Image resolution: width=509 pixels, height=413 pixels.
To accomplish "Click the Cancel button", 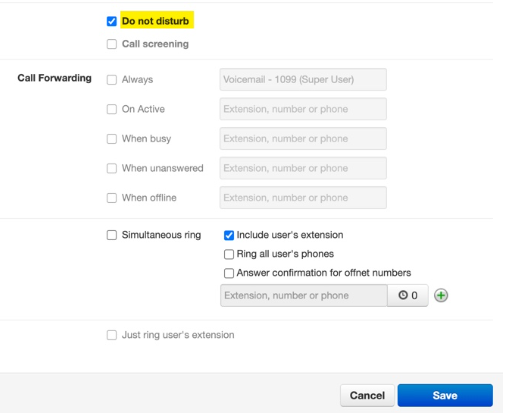I will tap(367, 395).
